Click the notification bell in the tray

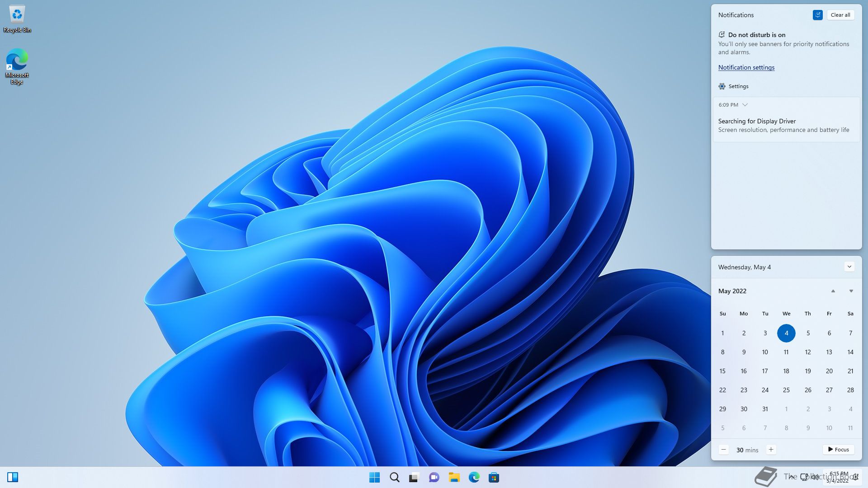(855, 477)
